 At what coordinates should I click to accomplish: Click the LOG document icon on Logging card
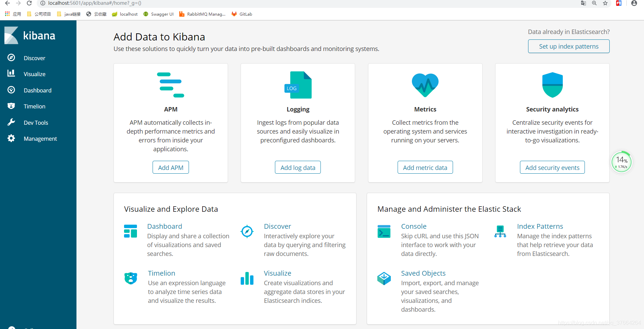click(x=298, y=85)
